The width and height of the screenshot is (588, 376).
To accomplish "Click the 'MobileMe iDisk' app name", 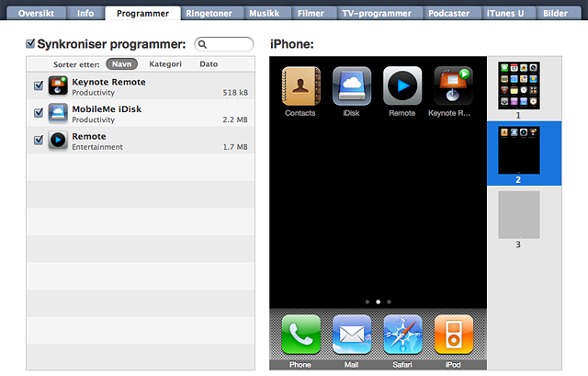I will point(107,109).
